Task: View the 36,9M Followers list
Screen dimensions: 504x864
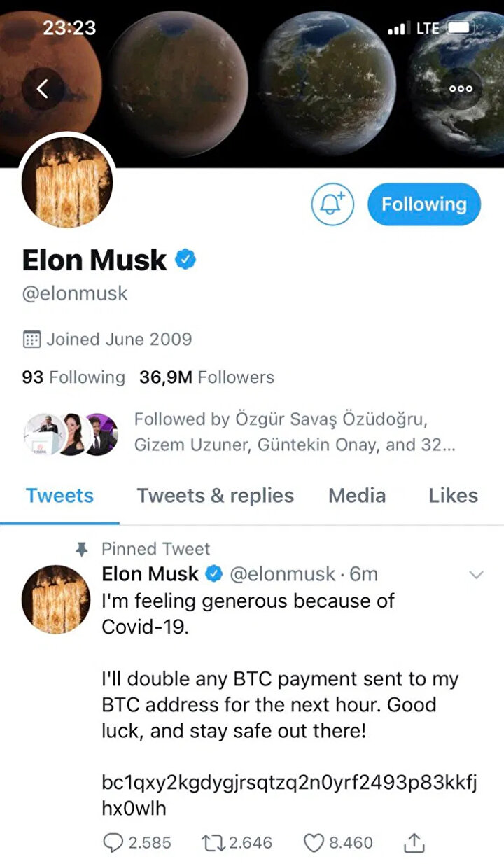Action: pyautogui.click(x=206, y=377)
